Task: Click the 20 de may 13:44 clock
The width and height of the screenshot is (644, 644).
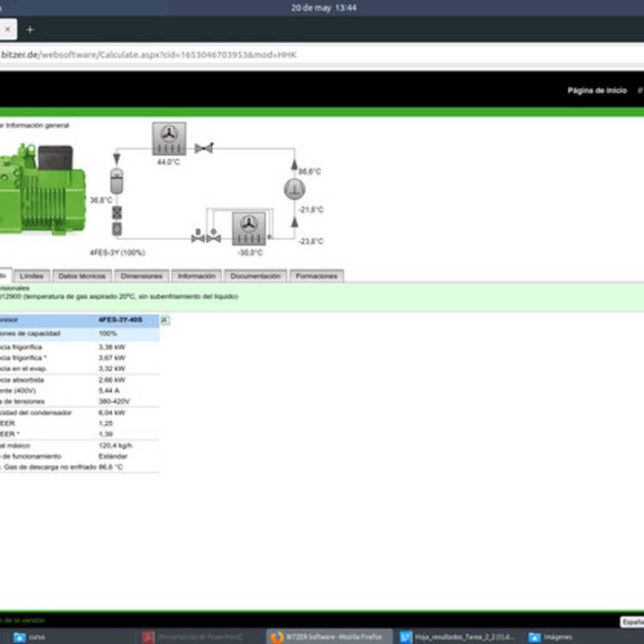Action: click(x=324, y=8)
